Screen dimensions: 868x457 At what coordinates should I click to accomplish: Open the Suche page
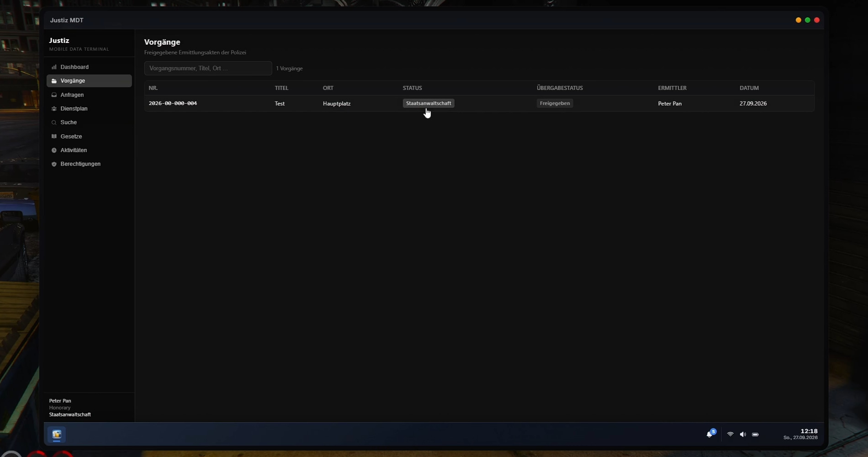89,122
